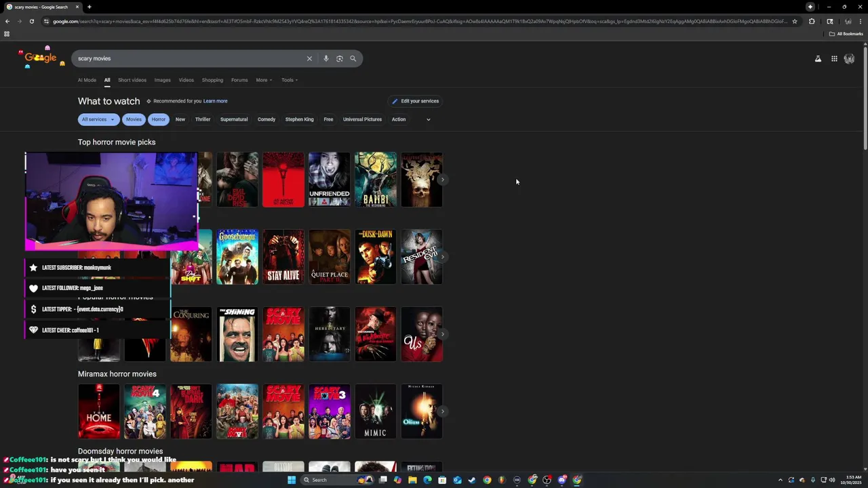Toggle the Universal Pictures filter chip
Viewport: 868px width, 488px height.
[362, 119]
